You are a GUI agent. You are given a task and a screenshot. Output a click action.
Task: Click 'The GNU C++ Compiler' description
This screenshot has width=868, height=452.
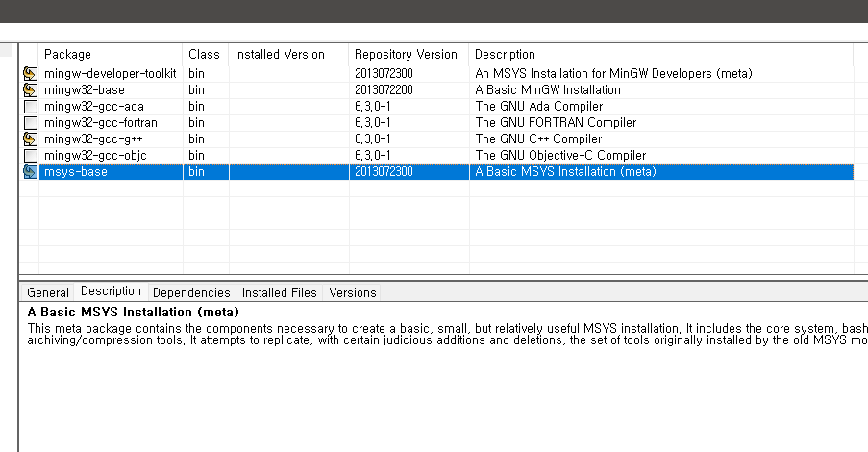pyautogui.click(x=538, y=139)
